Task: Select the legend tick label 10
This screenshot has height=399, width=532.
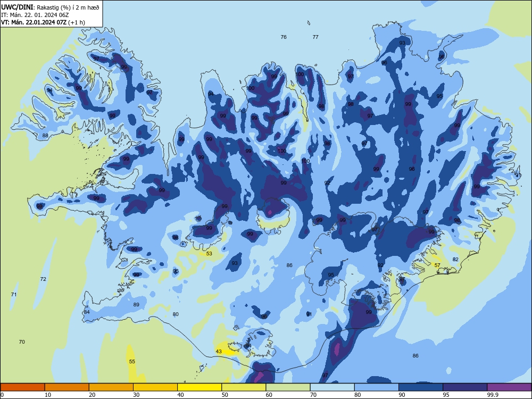Action: pyautogui.click(x=48, y=395)
